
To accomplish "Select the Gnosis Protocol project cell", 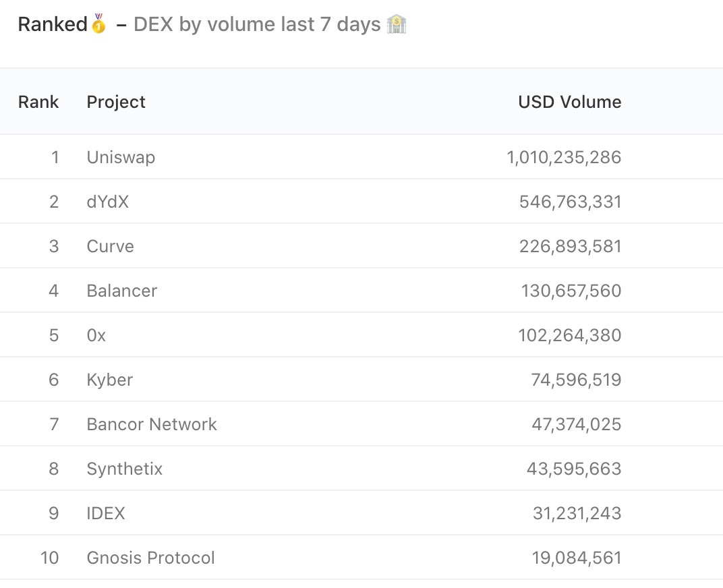I will [x=151, y=558].
